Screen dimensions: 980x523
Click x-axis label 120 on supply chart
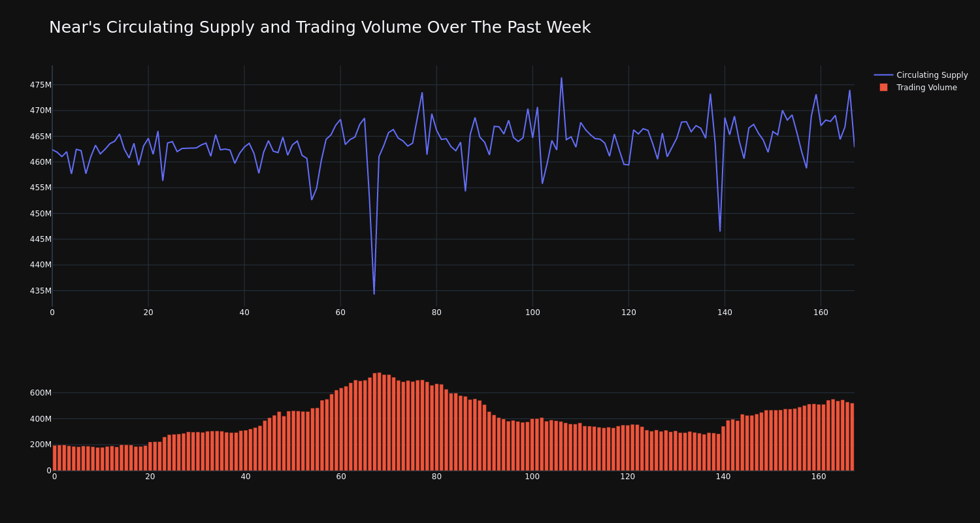pos(629,312)
